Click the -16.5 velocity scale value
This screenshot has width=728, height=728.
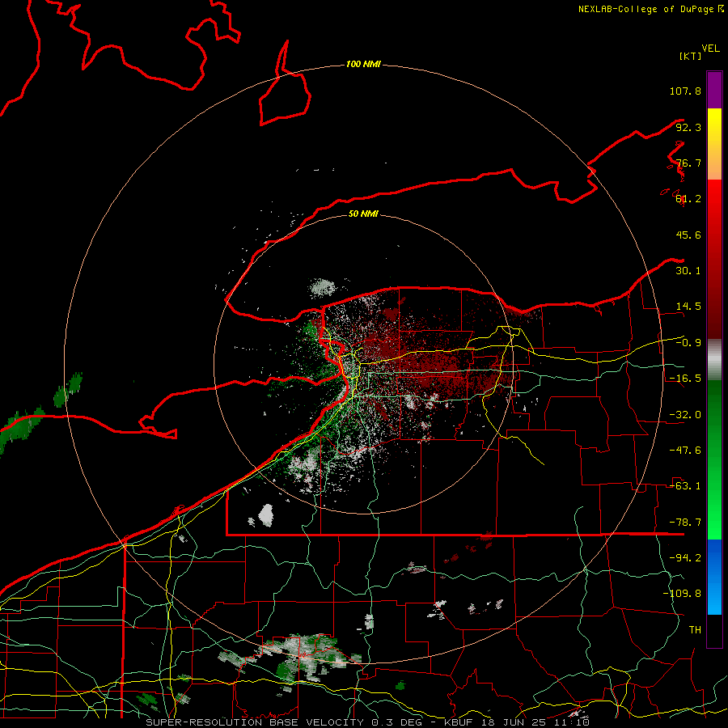[x=685, y=379]
